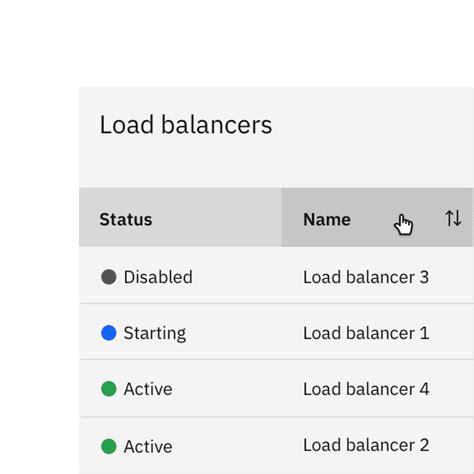474x474 pixels.
Task: Select the row containing Disabled status
Action: tap(277, 275)
